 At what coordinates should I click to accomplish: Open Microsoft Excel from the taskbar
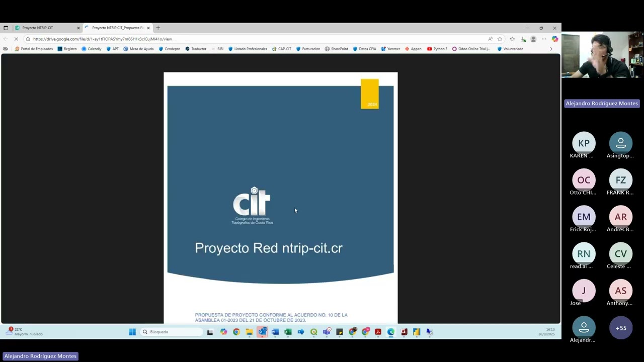click(288, 332)
